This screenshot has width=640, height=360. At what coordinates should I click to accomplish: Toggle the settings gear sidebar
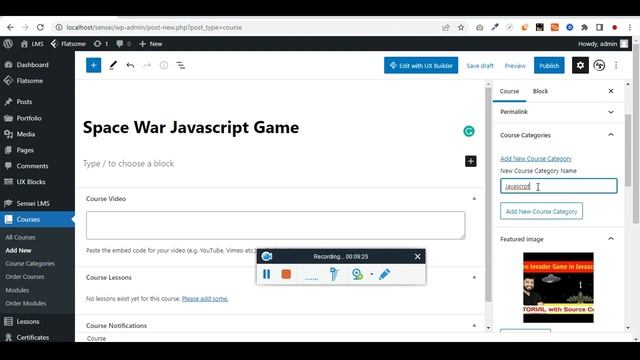point(580,65)
